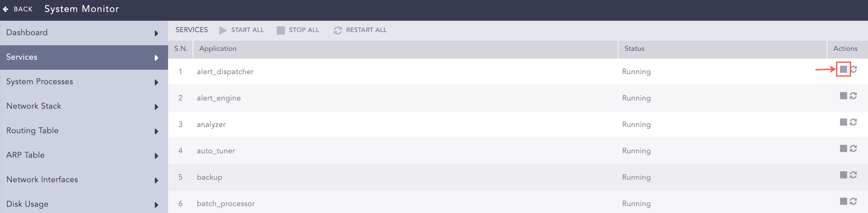Click the Application column header

(x=218, y=49)
